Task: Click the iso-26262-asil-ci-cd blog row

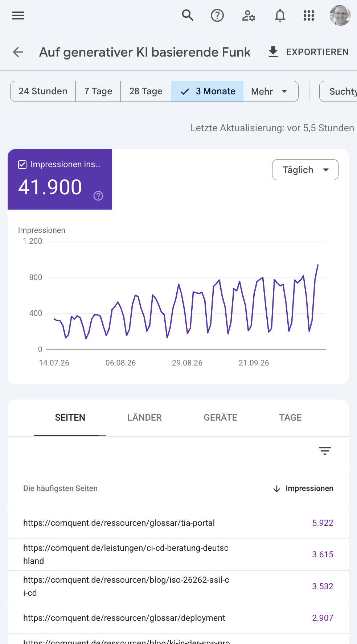Action: click(x=178, y=586)
